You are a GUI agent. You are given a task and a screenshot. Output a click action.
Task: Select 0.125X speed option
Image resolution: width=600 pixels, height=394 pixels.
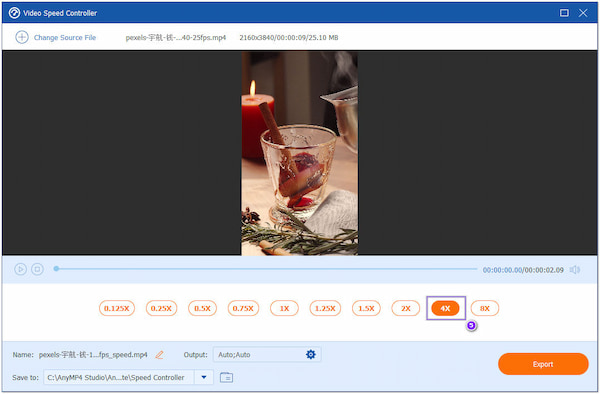click(117, 308)
